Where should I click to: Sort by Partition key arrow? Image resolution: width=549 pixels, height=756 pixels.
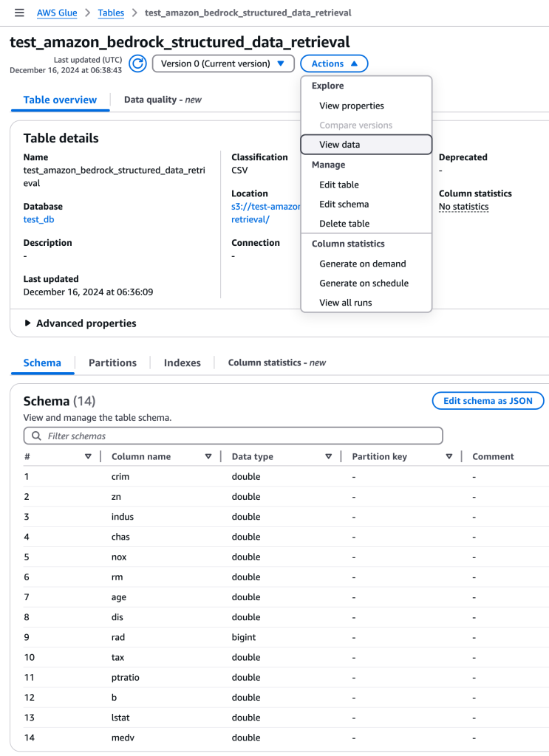point(449,456)
